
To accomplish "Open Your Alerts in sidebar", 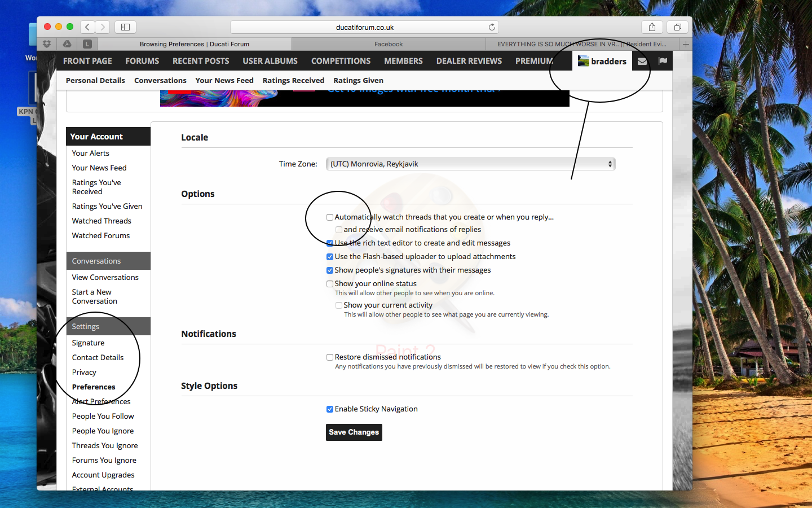I will pyautogui.click(x=91, y=153).
